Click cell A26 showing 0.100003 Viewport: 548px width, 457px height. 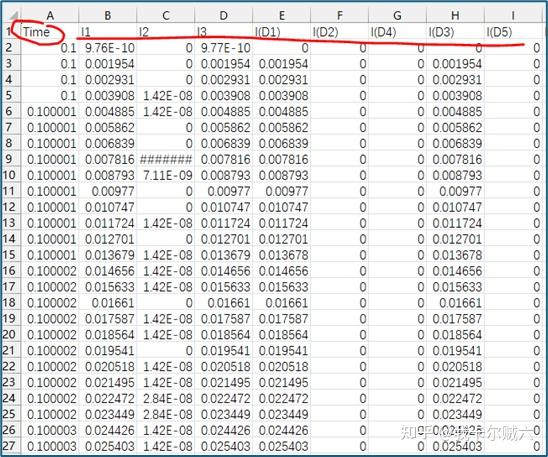coord(50,430)
